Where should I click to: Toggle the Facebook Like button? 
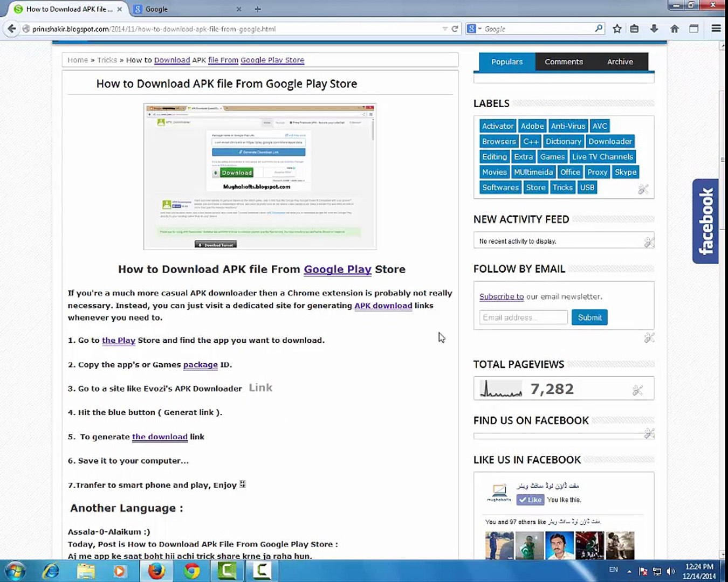pos(530,500)
